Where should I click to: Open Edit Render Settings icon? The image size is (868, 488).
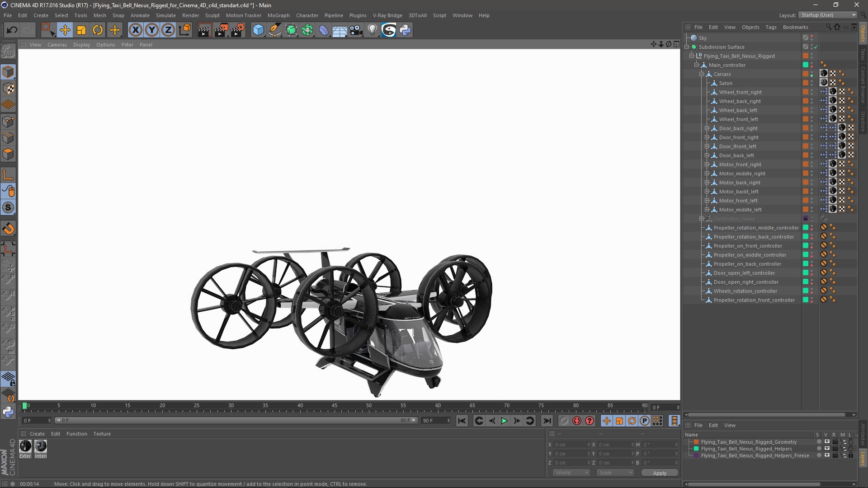coord(238,30)
